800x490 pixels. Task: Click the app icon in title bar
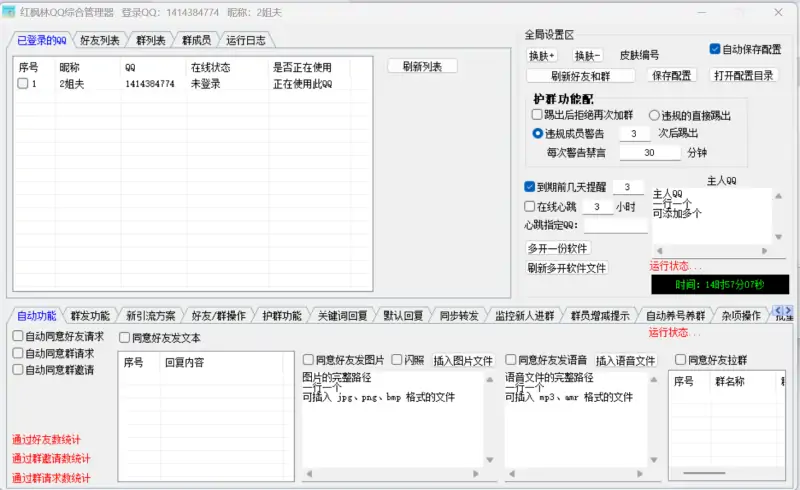(9, 11)
